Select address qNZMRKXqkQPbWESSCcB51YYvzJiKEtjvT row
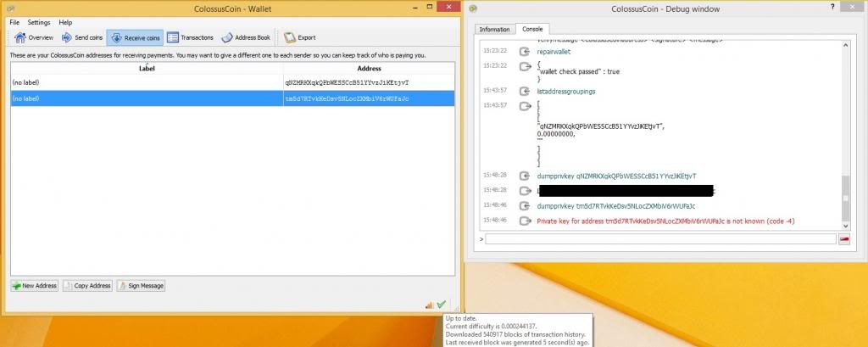868x347 pixels. click(232, 82)
